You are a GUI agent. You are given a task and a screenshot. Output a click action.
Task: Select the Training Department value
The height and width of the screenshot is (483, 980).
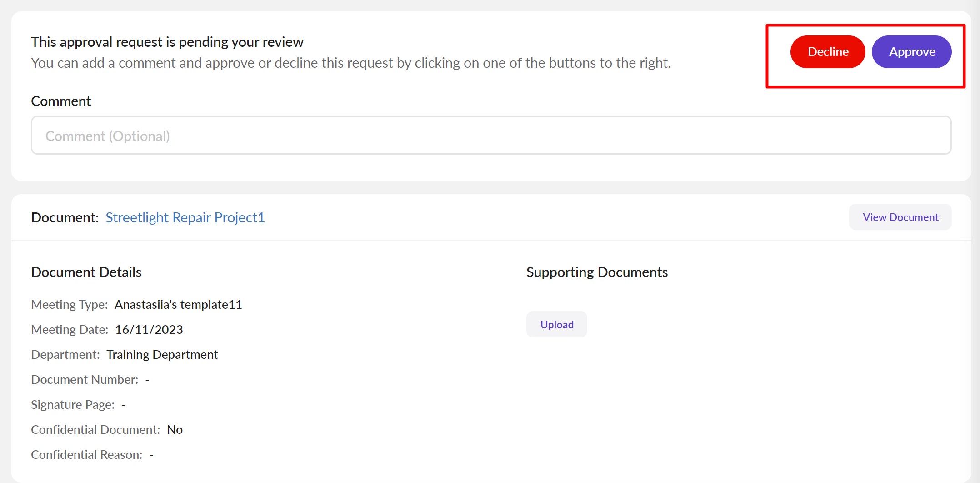162,354
